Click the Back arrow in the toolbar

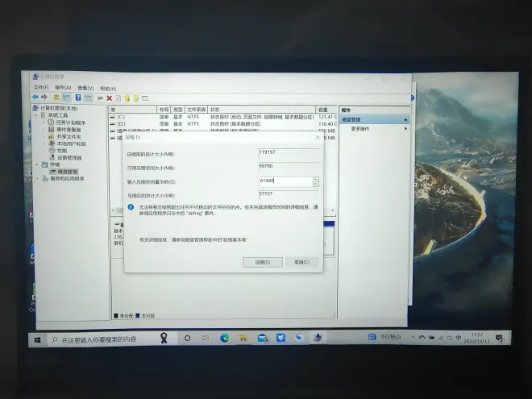tap(35, 97)
